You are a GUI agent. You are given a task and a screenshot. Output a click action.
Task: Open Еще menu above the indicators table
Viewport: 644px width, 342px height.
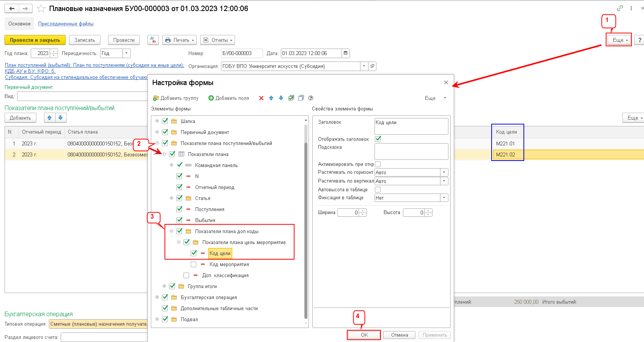coord(634,118)
